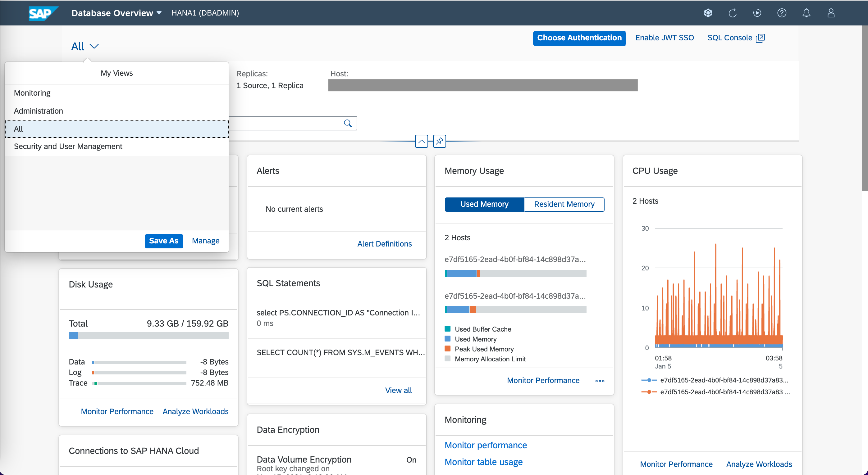Switch to Resident Memory view
This screenshot has height=475, width=868.
pos(564,204)
